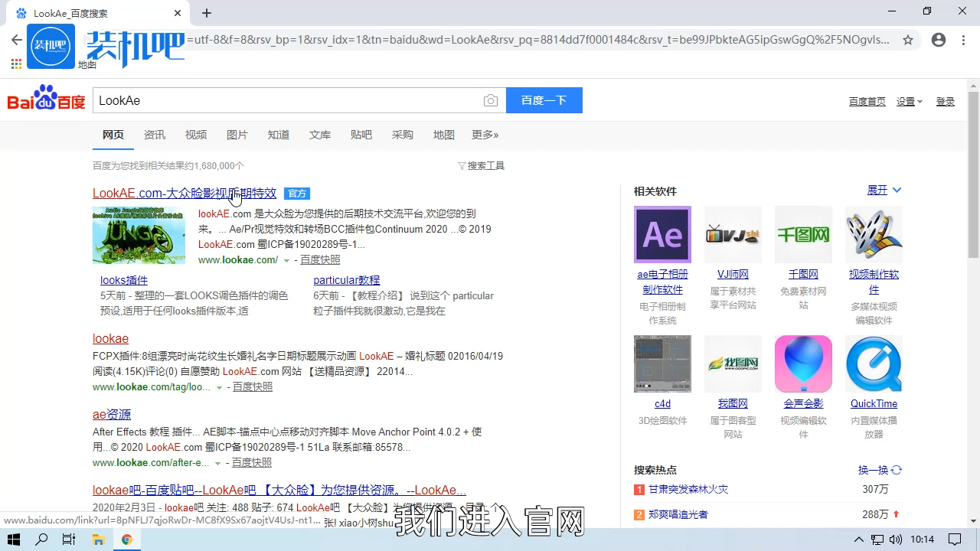This screenshot has width=980, height=551.
Task: Switch to the 视频 results tab
Action: click(x=196, y=135)
